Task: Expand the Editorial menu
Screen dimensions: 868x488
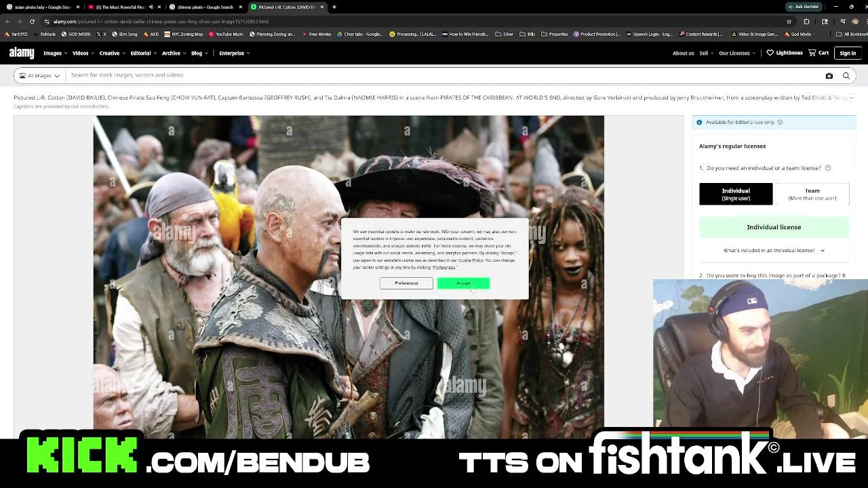Action: tap(143, 53)
